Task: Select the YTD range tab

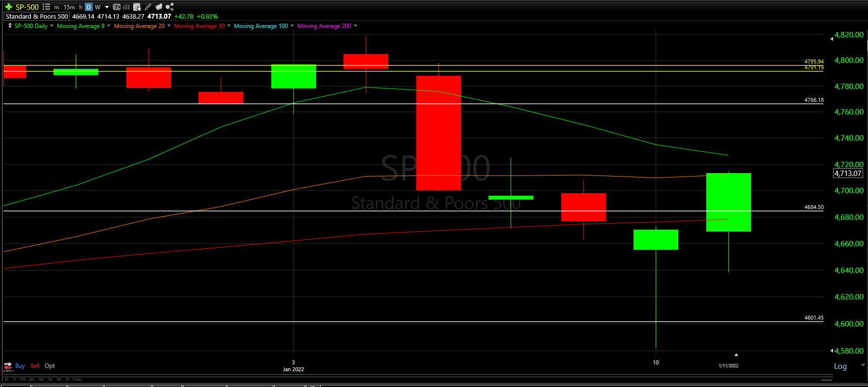Action: (x=23, y=380)
